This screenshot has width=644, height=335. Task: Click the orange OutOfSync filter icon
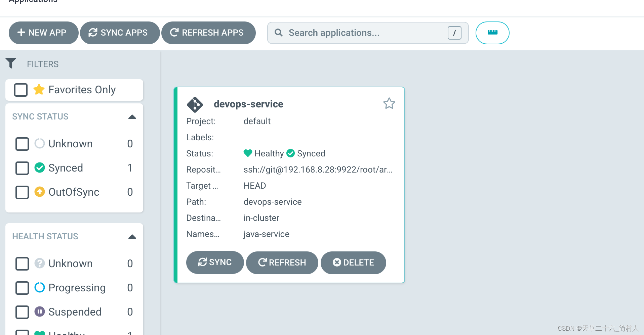click(40, 192)
